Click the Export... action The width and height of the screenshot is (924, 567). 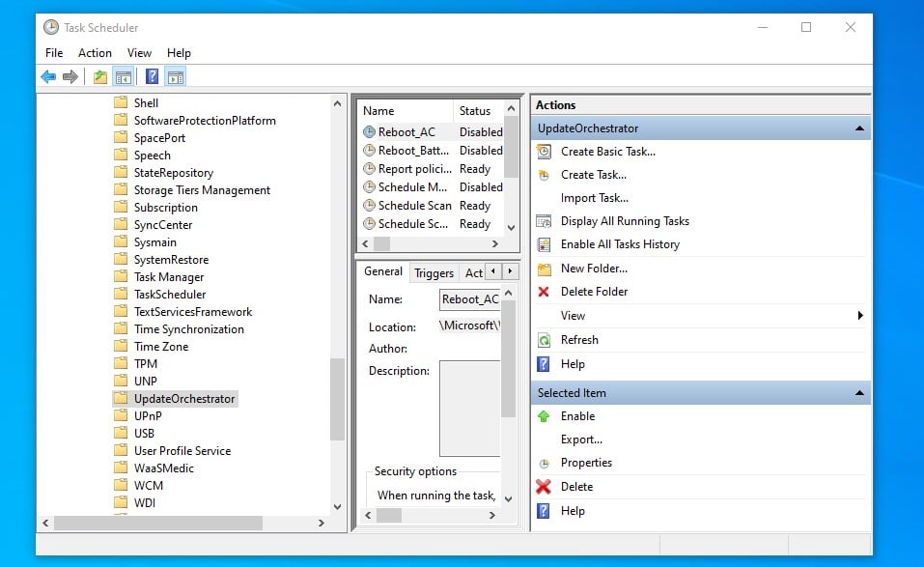[x=581, y=439]
